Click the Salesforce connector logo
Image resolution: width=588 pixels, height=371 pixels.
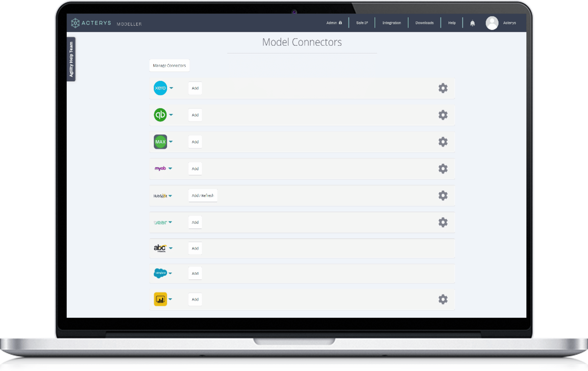point(160,273)
